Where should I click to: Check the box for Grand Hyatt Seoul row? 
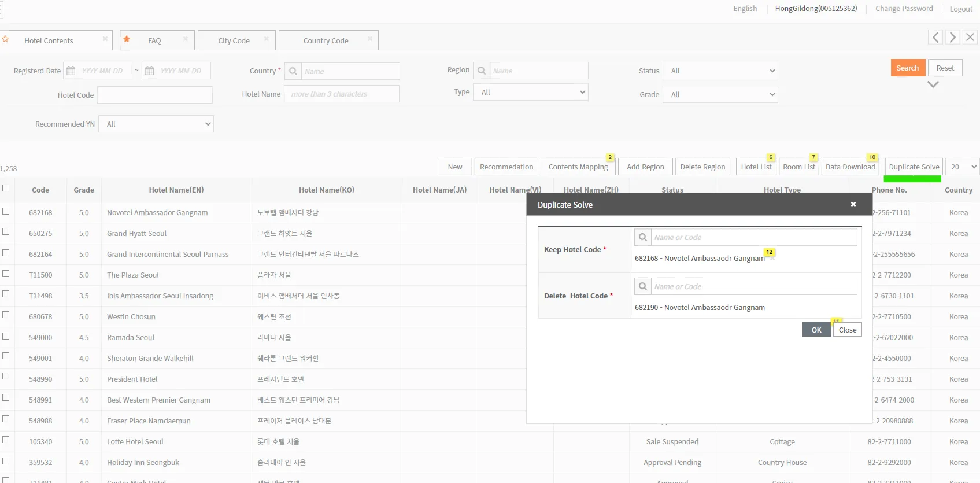(x=6, y=232)
